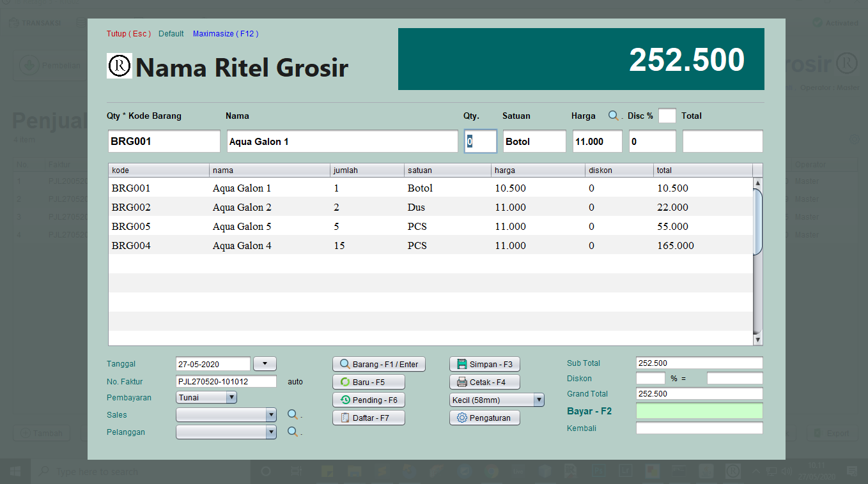868x484 pixels.
Task: Click the Pending - F6 button
Action: (369, 400)
